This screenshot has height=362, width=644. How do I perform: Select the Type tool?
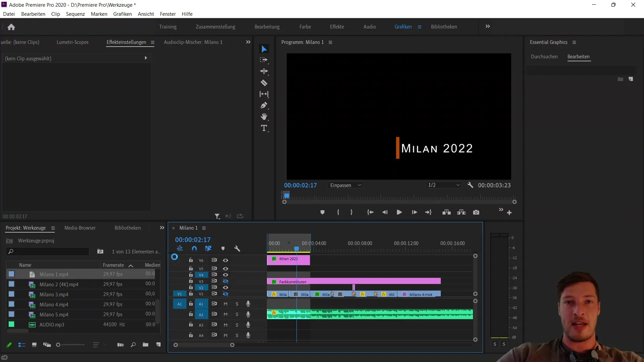coord(264,128)
